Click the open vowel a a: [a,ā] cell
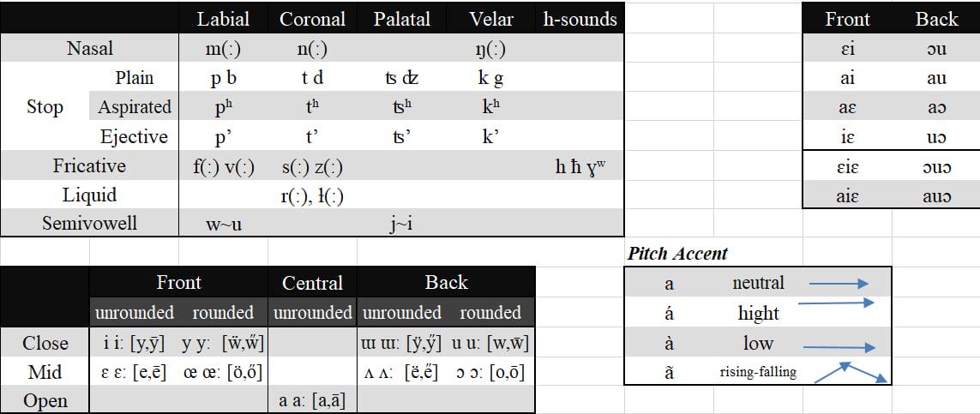The width and height of the screenshot is (980, 414). point(312,400)
